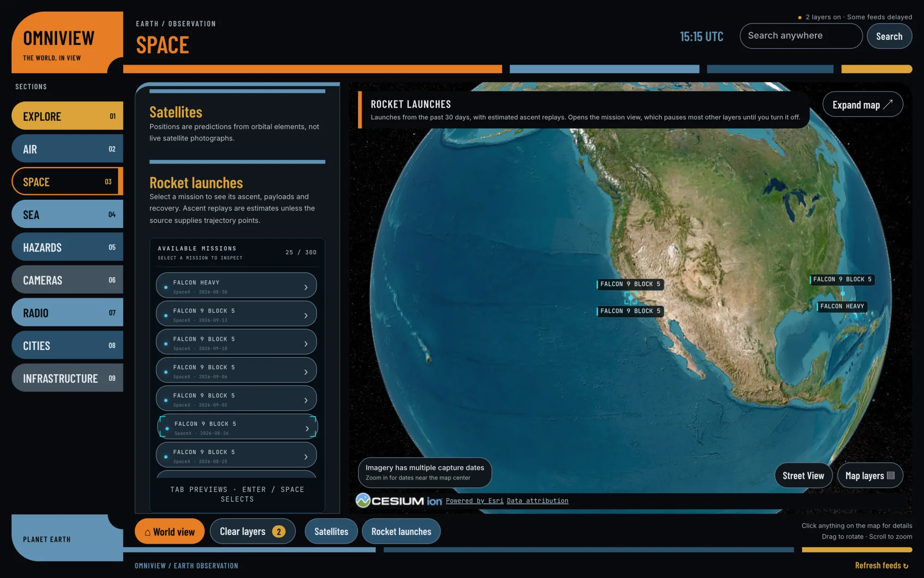
Task: Click chevron on the 2026-09-10 mission row
Action: (306, 344)
